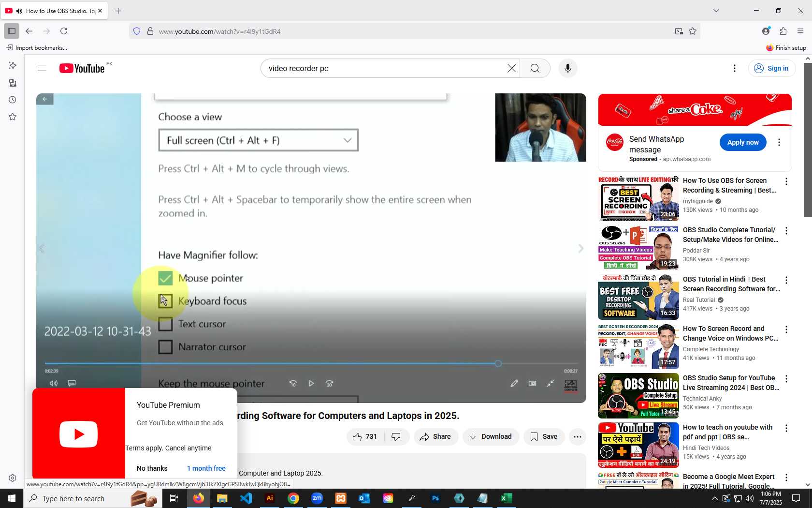This screenshot has width=812, height=508.
Task: Skip forward 30 seconds in video
Action: tap(329, 383)
